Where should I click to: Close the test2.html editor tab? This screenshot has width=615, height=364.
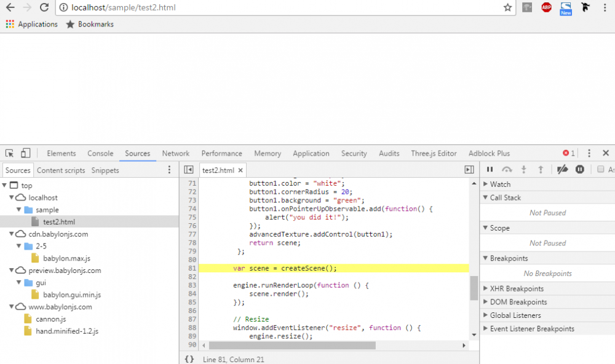[240, 170]
